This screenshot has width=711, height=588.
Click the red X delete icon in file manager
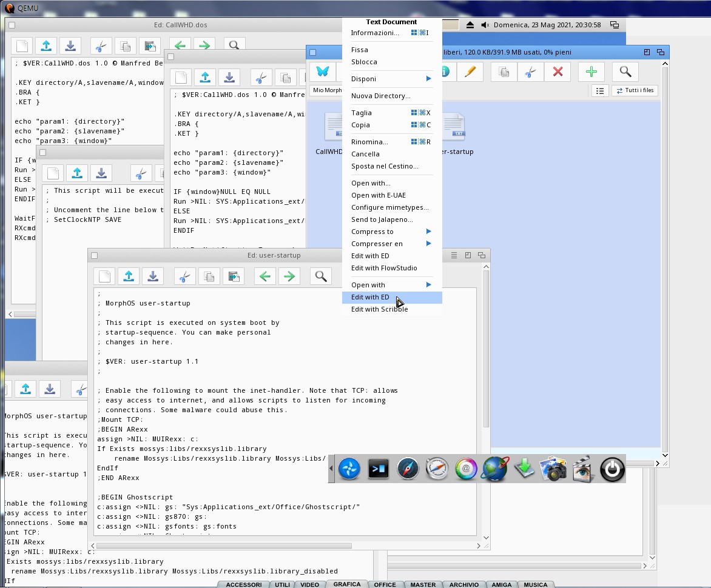558,72
